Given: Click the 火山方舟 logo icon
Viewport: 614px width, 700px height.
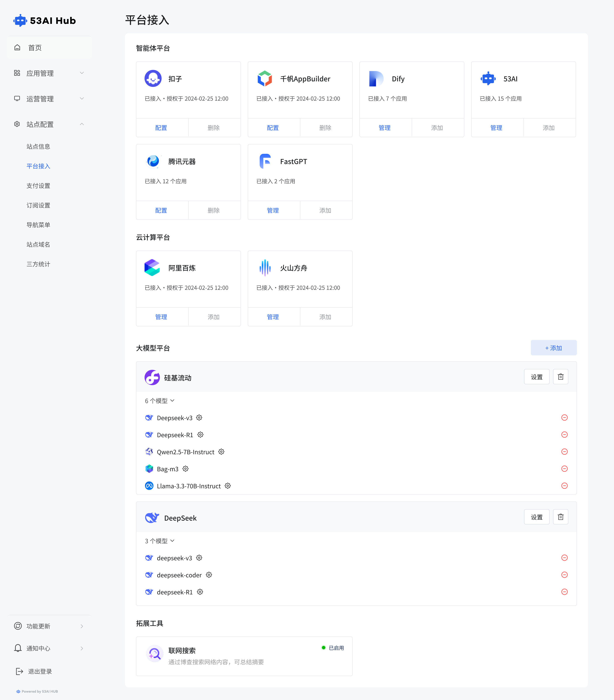Looking at the screenshot, I should tap(265, 268).
